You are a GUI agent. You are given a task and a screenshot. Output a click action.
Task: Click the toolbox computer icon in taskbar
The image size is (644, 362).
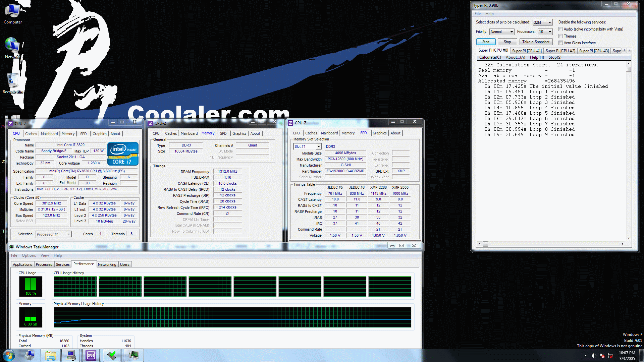coord(30,355)
